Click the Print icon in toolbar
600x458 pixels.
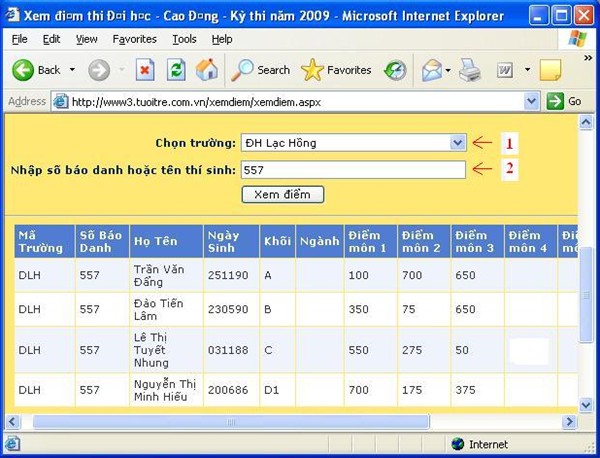click(470, 70)
